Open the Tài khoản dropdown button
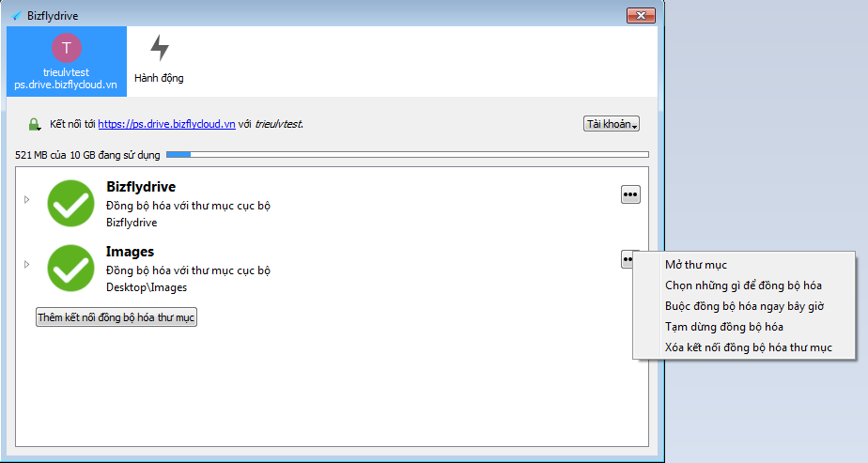 click(x=612, y=124)
